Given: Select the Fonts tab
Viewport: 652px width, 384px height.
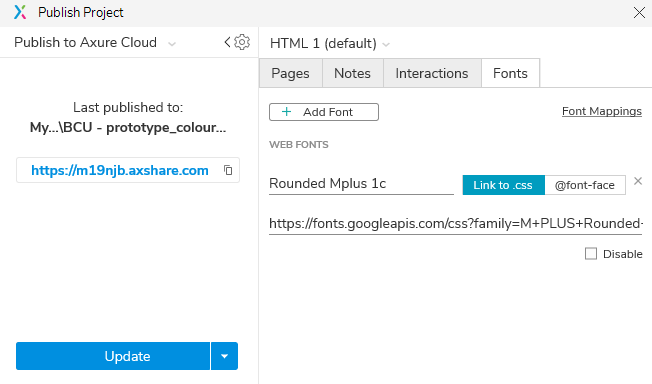Looking at the screenshot, I should coord(510,73).
